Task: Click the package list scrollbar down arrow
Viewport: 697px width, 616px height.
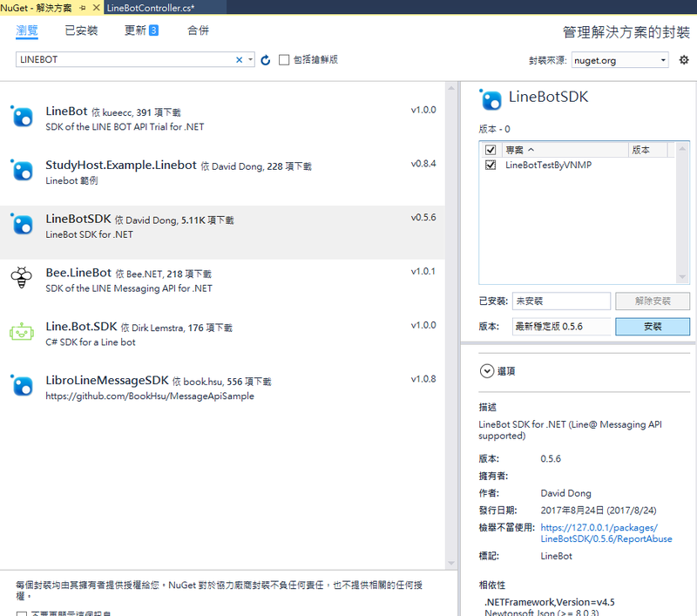Action: point(451,563)
